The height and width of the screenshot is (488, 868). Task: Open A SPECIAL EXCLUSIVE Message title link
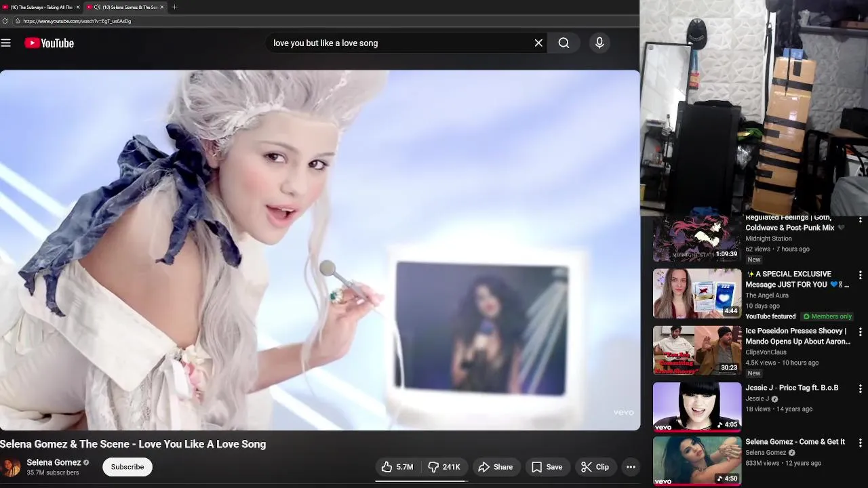click(x=797, y=279)
